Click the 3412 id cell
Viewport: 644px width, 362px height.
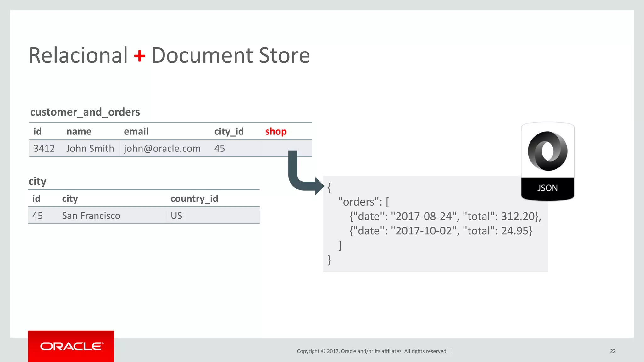[44, 148]
